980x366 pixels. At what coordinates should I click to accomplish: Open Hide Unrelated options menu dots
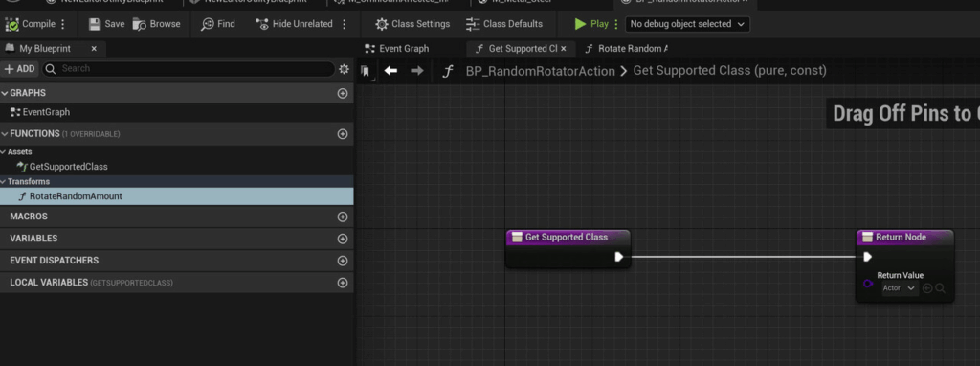345,24
